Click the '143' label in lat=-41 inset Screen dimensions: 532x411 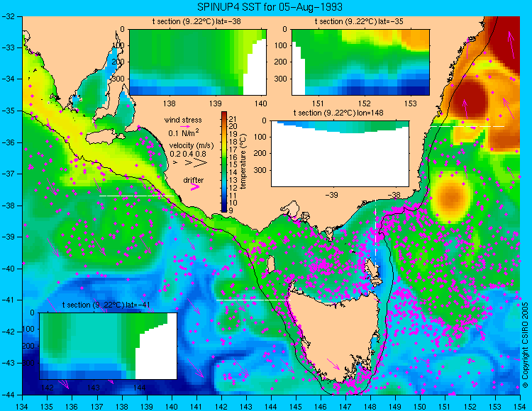click(x=94, y=388)
